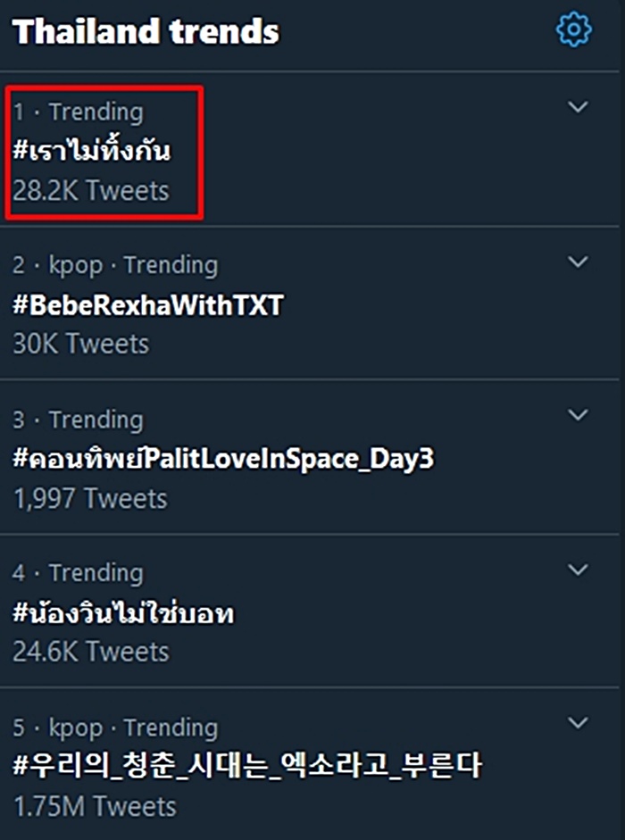Viewport: 625px width, 840px height.
Task: Expand the chevron for the PalitLoveInSpace_Day3 trend
Action: [579, 415]
